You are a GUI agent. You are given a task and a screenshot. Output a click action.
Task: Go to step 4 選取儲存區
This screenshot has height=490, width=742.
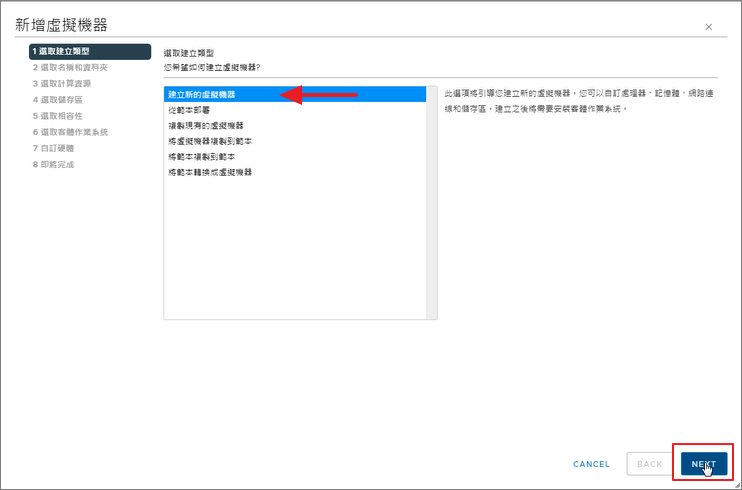click(57, 100)
